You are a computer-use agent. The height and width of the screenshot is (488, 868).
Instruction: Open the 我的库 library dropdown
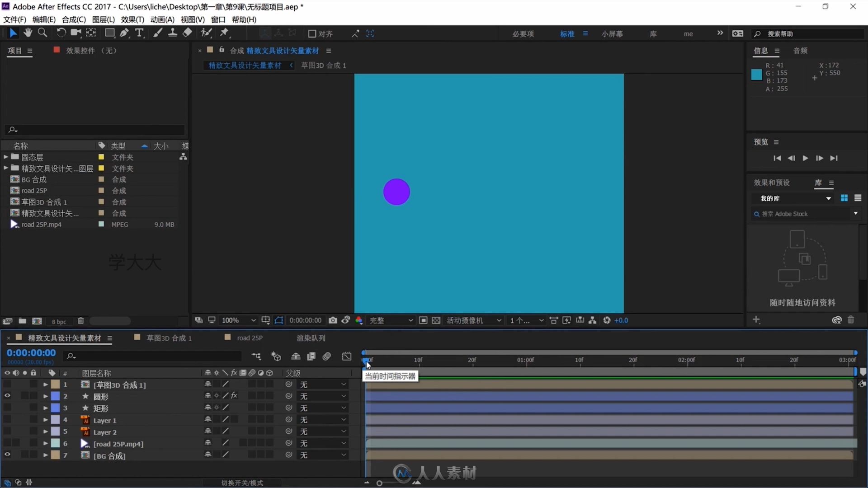click(795, 198)
